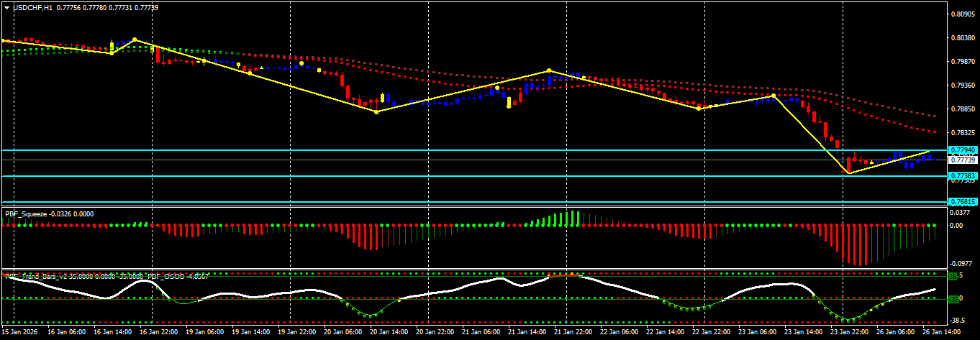
Task: Click the 21 Jan 22:00 time label
Action: (x=573, y=333)
